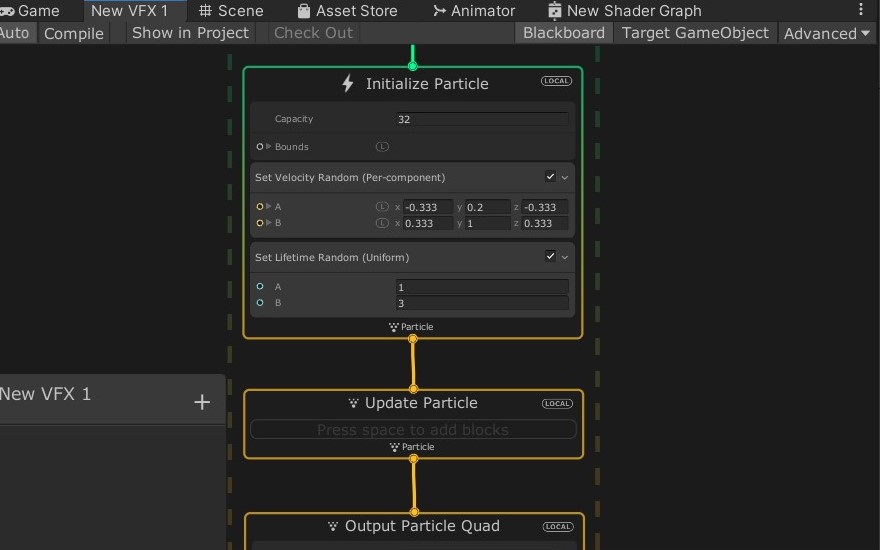Edit lifetime B value 3
Screen dimensions: 880x550
(482, 303)
